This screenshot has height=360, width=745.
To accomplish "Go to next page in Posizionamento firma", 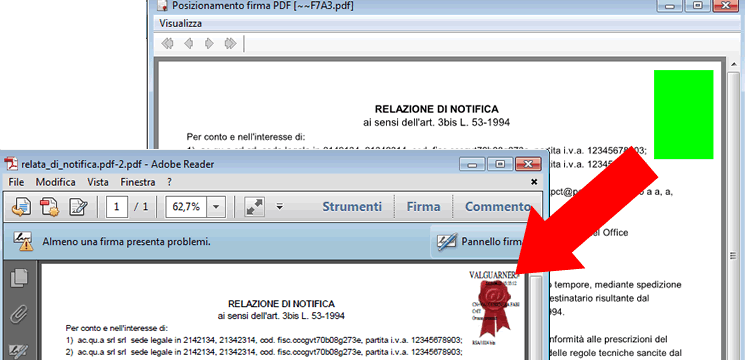I will click(x=209, y=44).
